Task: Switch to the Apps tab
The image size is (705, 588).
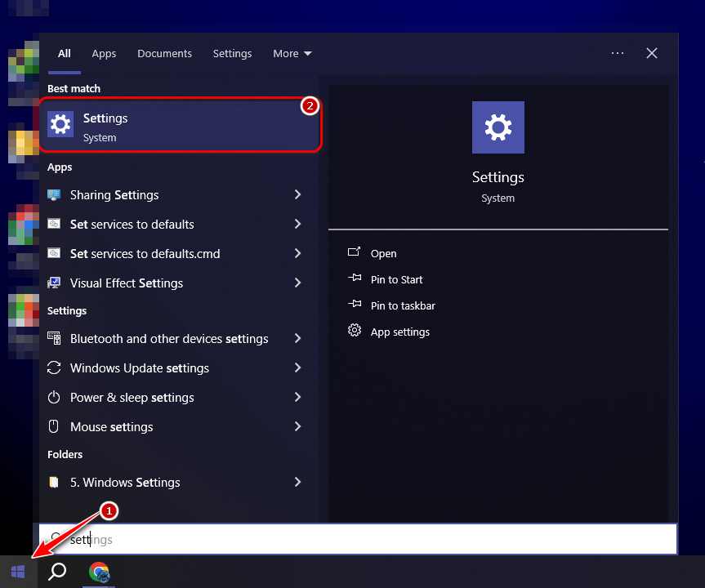Action: [104, 54]
